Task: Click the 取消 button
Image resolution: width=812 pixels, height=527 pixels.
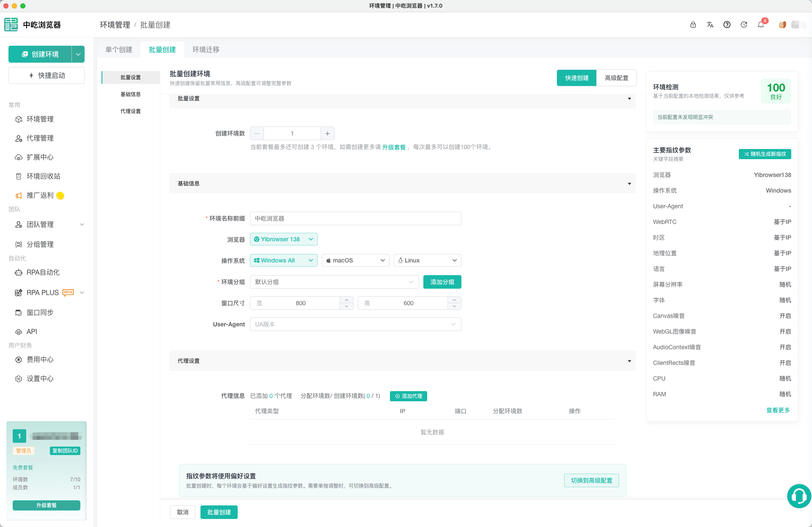Action: (183, 512)
